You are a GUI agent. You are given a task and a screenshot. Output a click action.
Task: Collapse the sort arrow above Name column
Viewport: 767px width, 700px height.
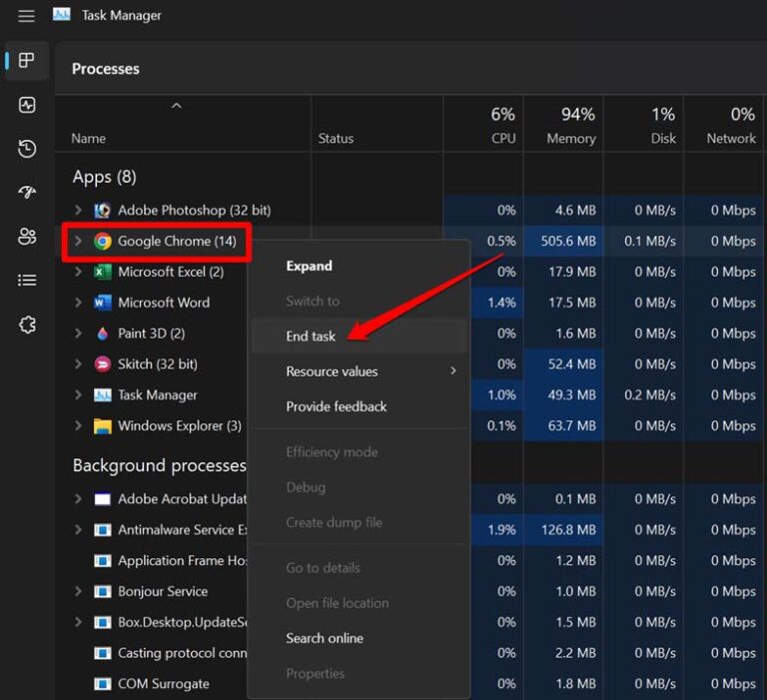[x=177, y=106]
